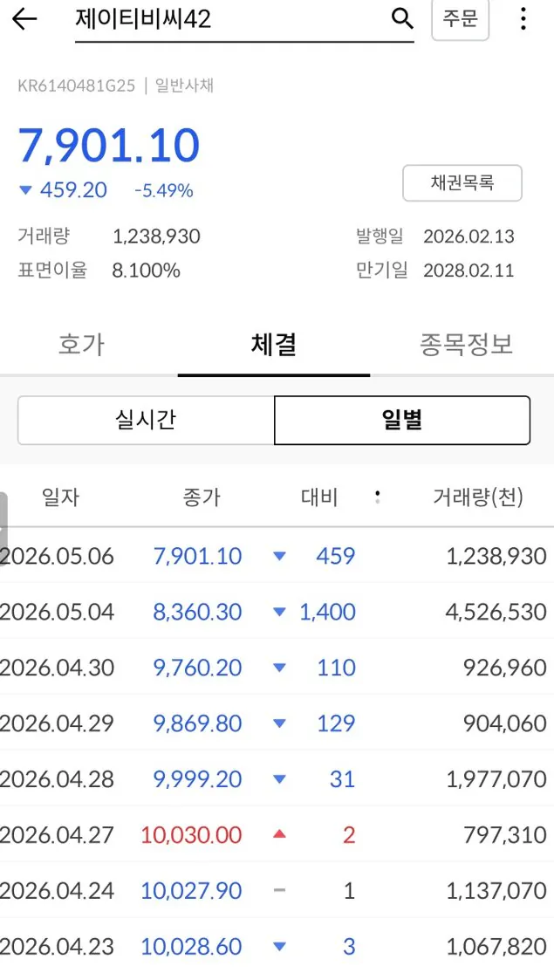Tap the search magnifier icon
This screenshot has height=980, width=554.
pos(402,19)
